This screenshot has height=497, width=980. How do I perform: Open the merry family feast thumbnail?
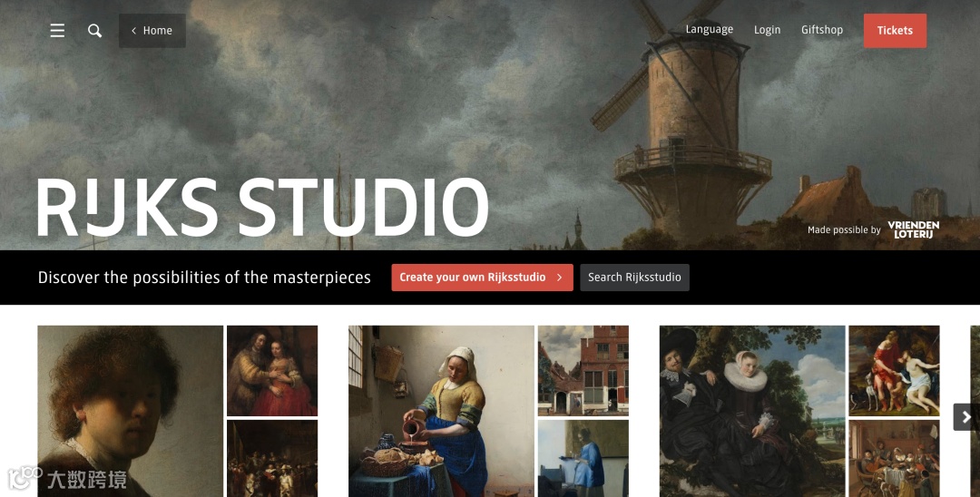click(894, 458)
